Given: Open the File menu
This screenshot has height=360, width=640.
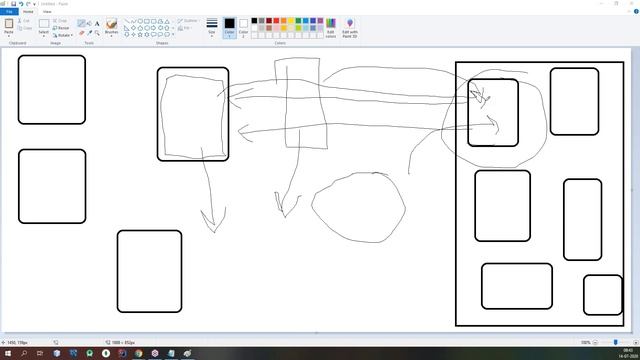Looking at the screenshot, I should point(9,11).
